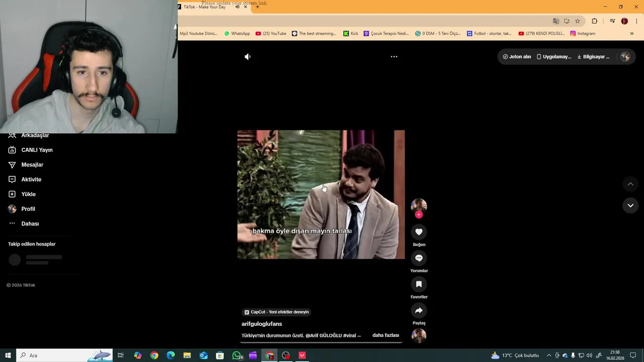Open Arkadaşlar in the TikTok sidebar

(29, 135)
